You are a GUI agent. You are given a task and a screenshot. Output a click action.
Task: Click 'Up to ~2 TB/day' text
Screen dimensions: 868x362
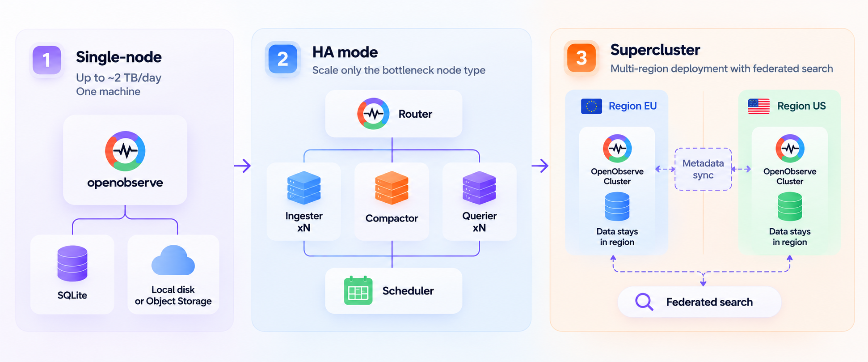pyautogui.click(x=118, y=78)
